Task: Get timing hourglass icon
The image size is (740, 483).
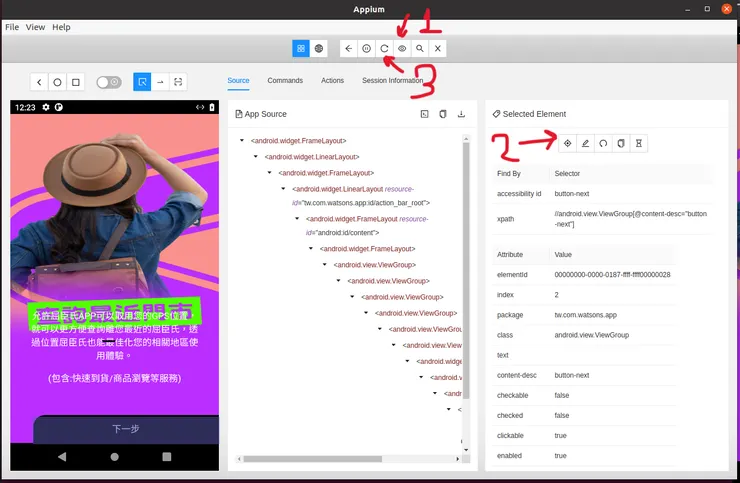Action: pos(639,143)
